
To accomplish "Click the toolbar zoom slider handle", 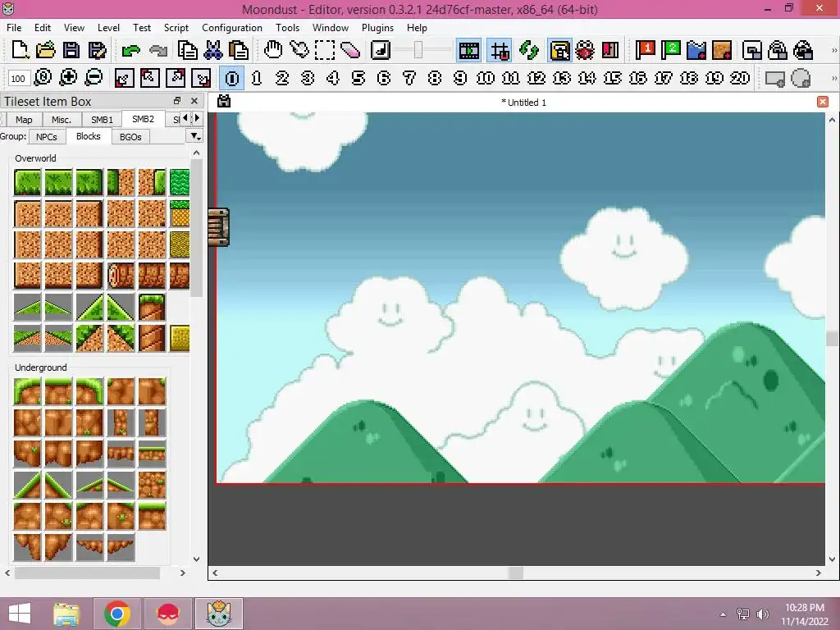I will pos(418,50).
